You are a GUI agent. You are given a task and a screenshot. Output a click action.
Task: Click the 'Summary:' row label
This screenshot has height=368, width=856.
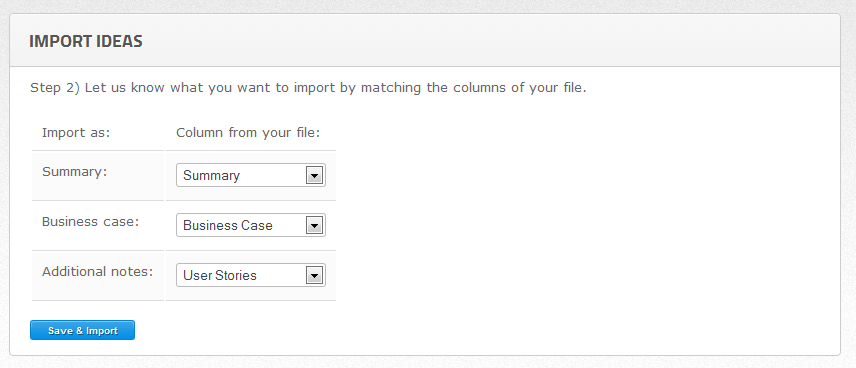[75, 171]
